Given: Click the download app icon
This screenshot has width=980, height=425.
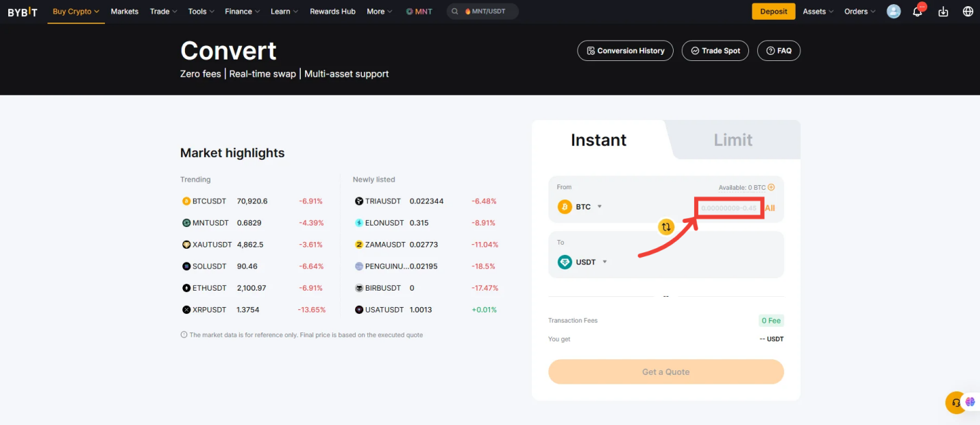Looking at the screenshot, I should point(943,12).
